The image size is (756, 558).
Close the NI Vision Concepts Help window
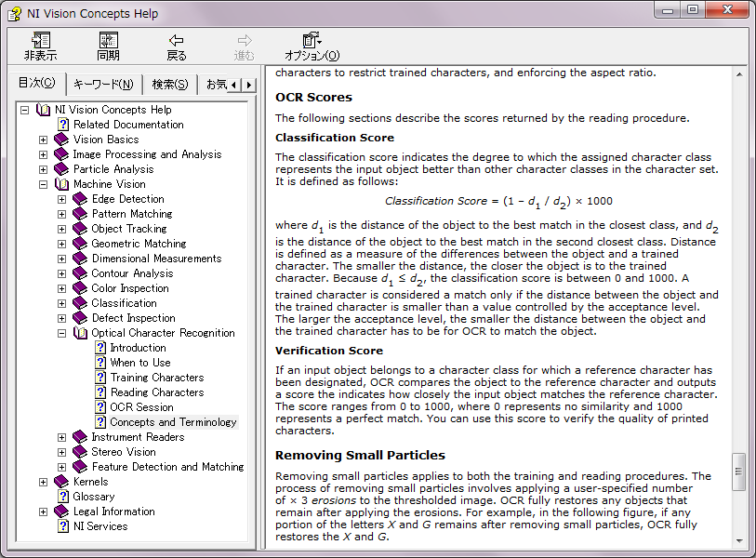coord(728,10)
